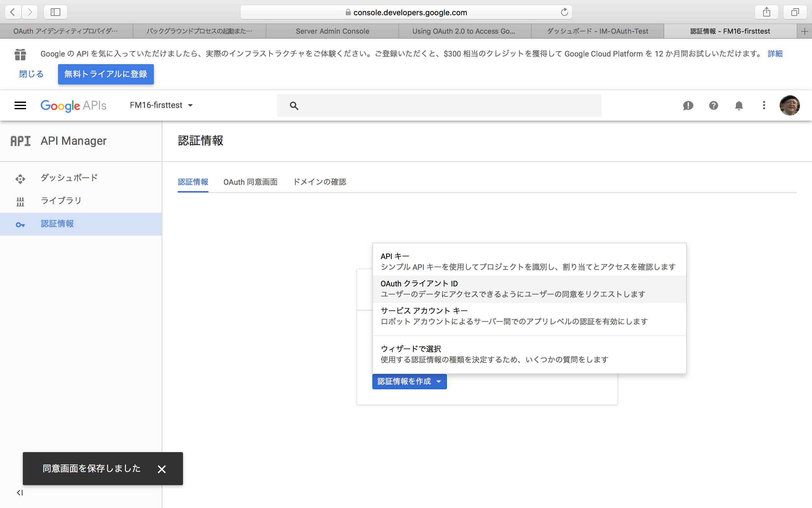Open the three-dot more options menu

click(x=764, y=105)
